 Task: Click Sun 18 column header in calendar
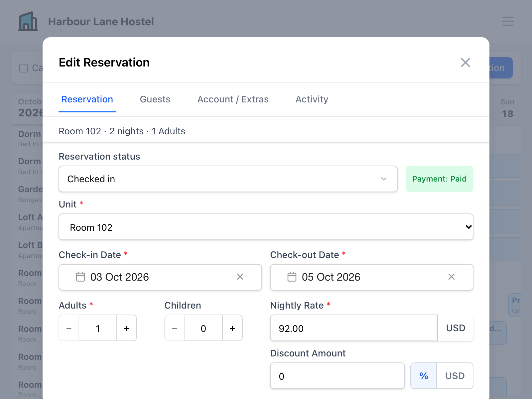pyautogui.click(x=507, y=108)
